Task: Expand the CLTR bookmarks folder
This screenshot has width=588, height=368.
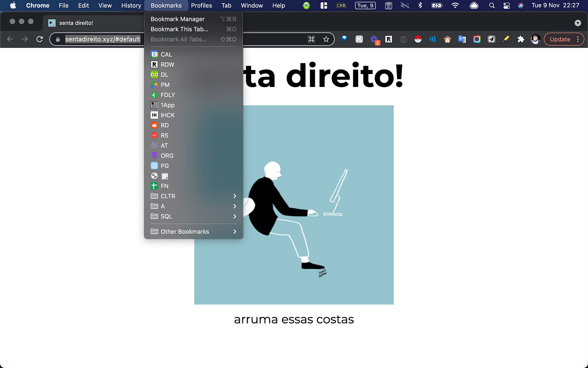Action: point(193,196)
